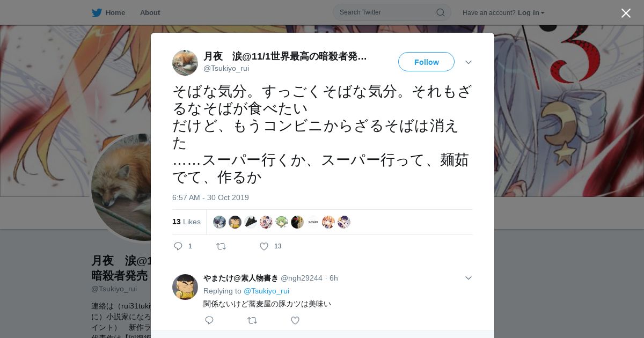This screenshot has height=338, width=644.
Task: Retweet the main tweet
Action: (x=221, y=246)
